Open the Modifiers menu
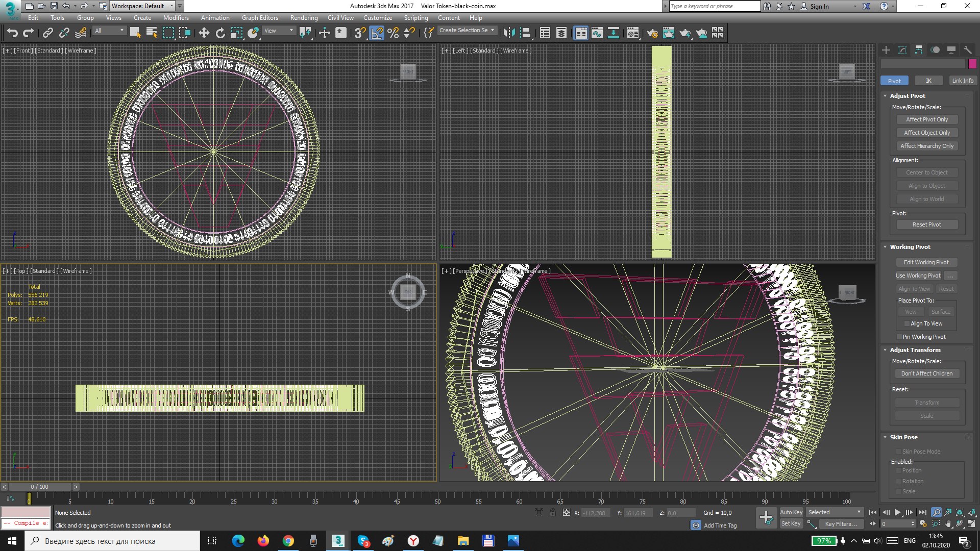The height and width of the screenshot is (551, 980). coord(176,18)
